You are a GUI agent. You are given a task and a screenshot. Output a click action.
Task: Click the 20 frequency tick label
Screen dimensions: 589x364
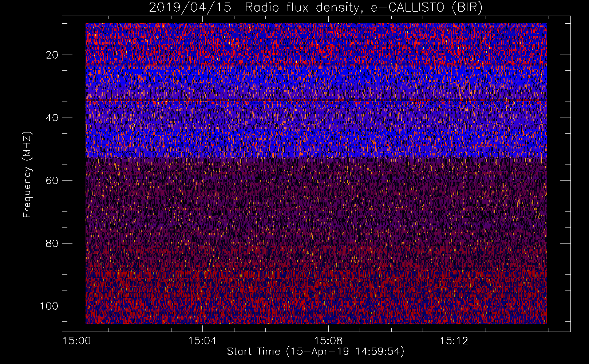click(x=52, y=55)
